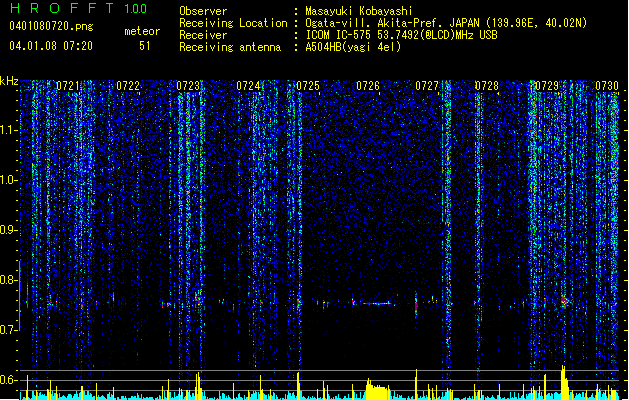The height and width of the screenshot is (400, 629).
Task: Click the kHz axis unit label
Action: click(9, 81)
